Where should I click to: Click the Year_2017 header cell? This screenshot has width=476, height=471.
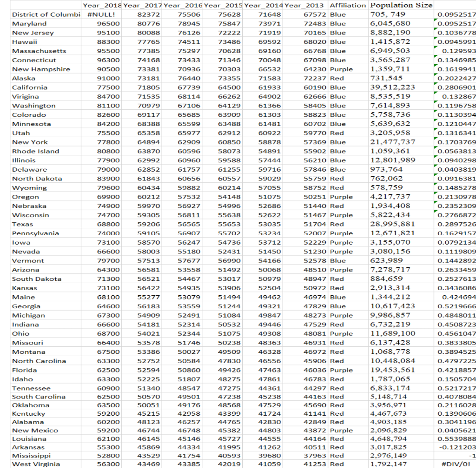click(142, 5)
